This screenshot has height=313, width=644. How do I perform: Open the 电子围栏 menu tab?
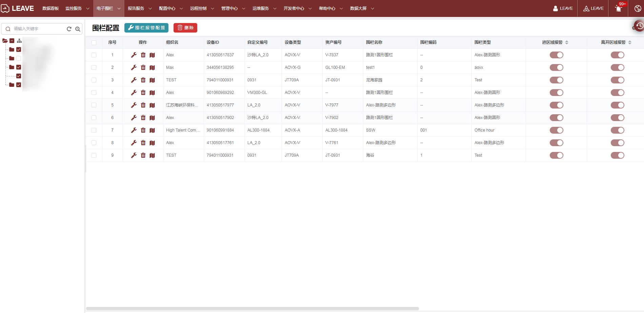(108, 8)
